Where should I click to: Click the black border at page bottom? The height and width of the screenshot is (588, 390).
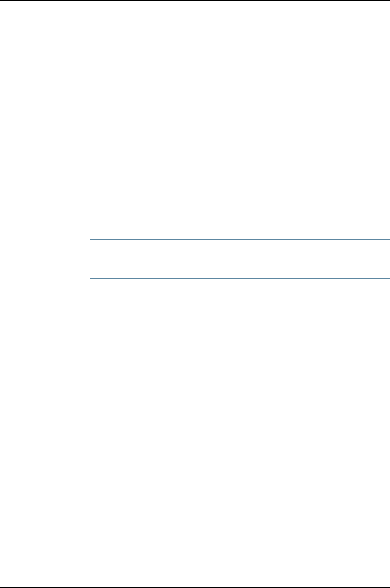(195, 587)
